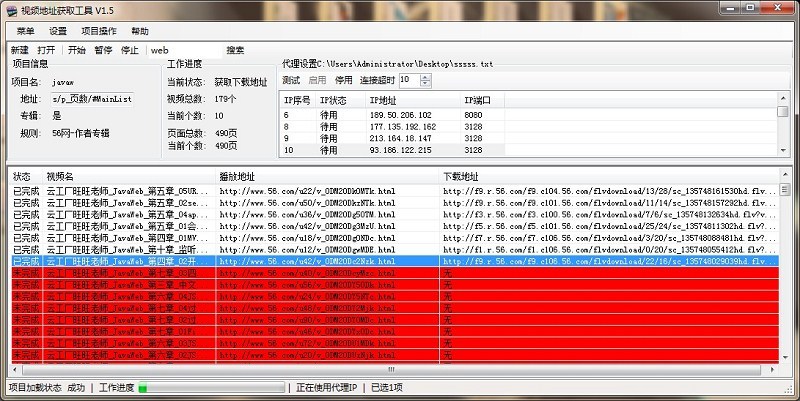Click the 搜索 button
Image resolution: width=800 pixels, height=401 pixels.
(x=235, y=50)
